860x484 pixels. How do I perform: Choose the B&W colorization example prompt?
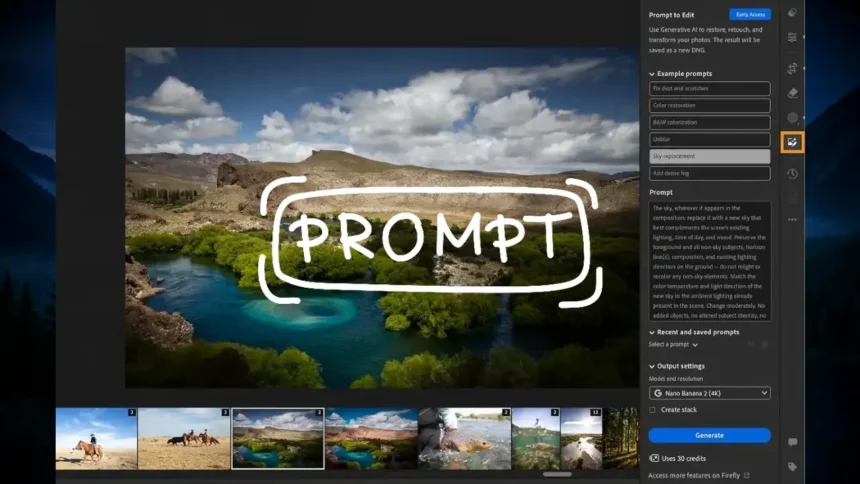coord(710,122)
